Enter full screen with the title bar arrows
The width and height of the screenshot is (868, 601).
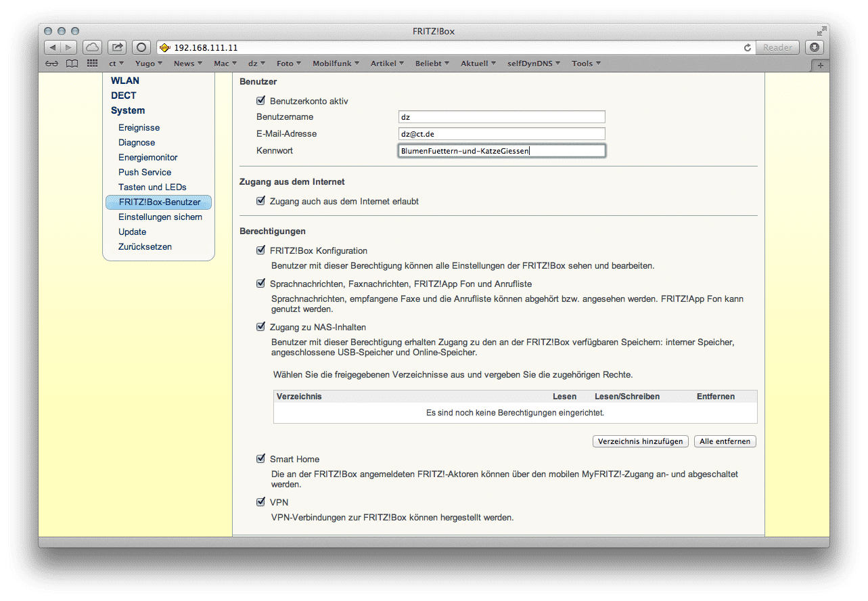[821, 31]
